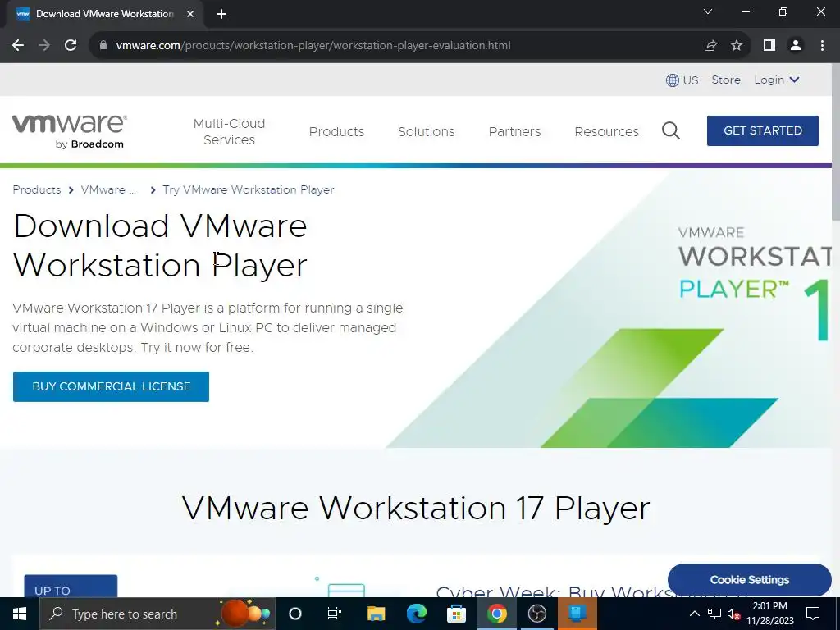This screenshot has height=630, width=840.
Task: Click Try VMware Workstation Player breadcrumb
Action: click(x=249, y=189)
